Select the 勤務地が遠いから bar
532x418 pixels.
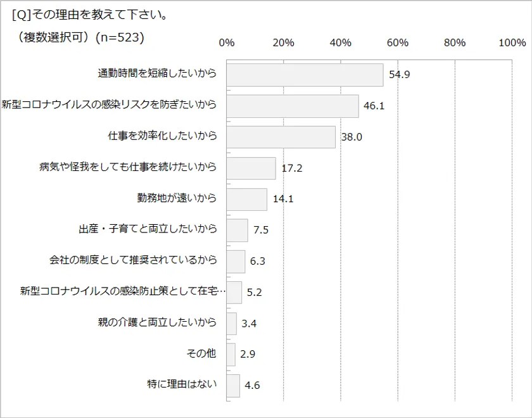246,199
